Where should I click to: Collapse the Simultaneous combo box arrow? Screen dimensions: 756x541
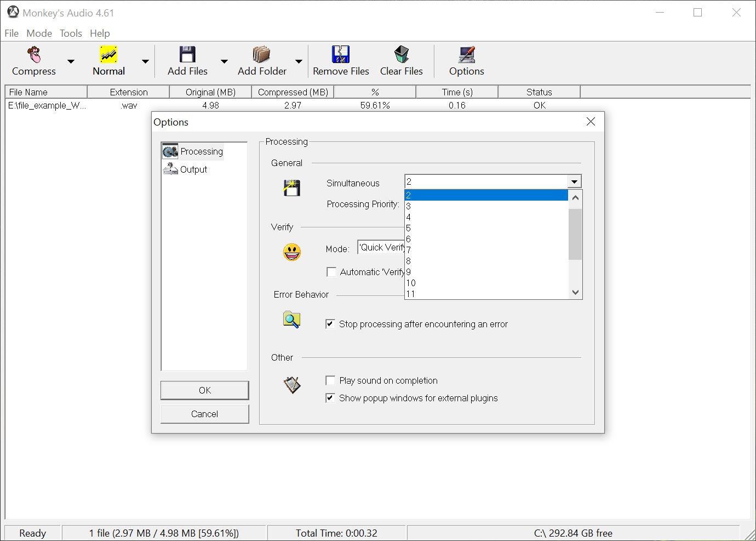(x=574, y=181)
